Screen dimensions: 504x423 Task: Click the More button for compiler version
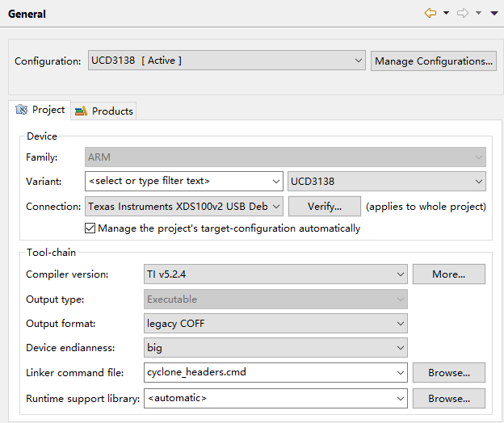click(448, 274)
